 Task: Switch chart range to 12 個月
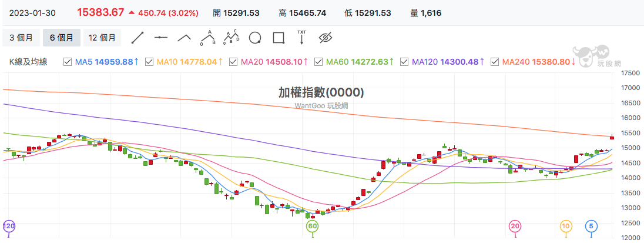(102, 38)
